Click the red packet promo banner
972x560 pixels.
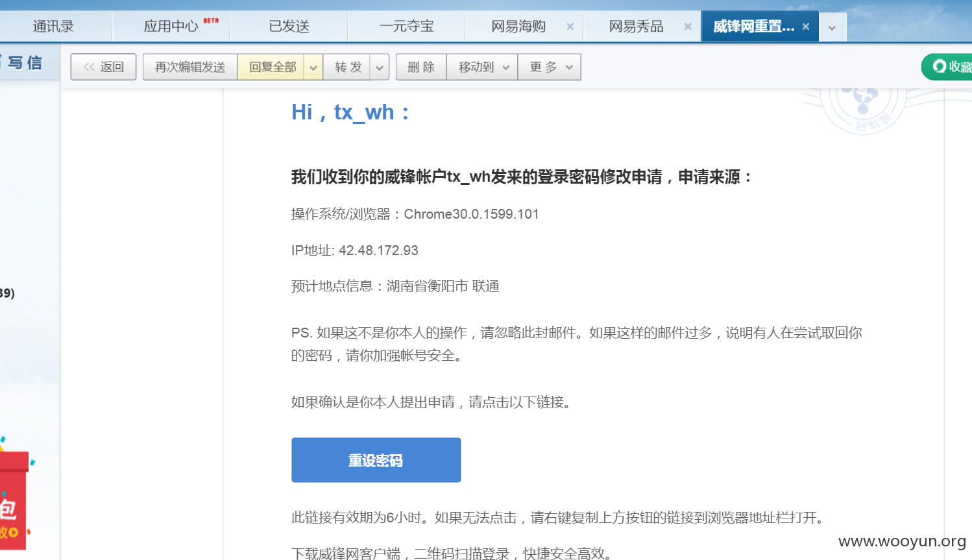coord(15,500)
